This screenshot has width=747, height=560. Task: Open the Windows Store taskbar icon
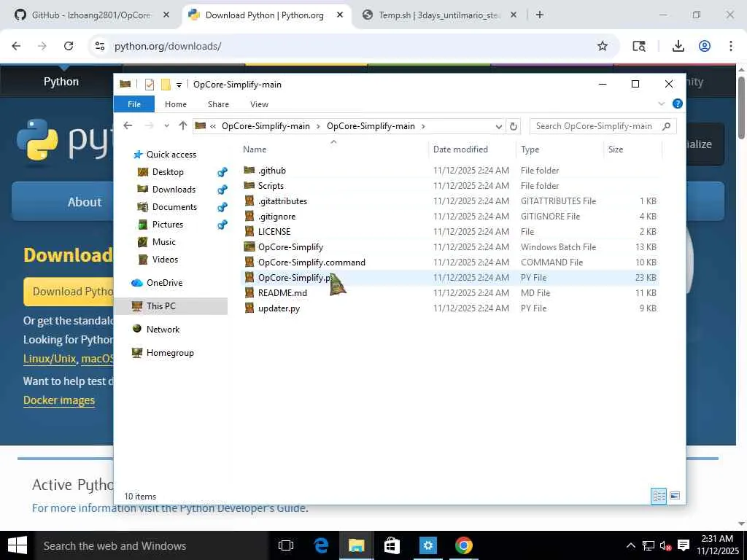(392, 545)
